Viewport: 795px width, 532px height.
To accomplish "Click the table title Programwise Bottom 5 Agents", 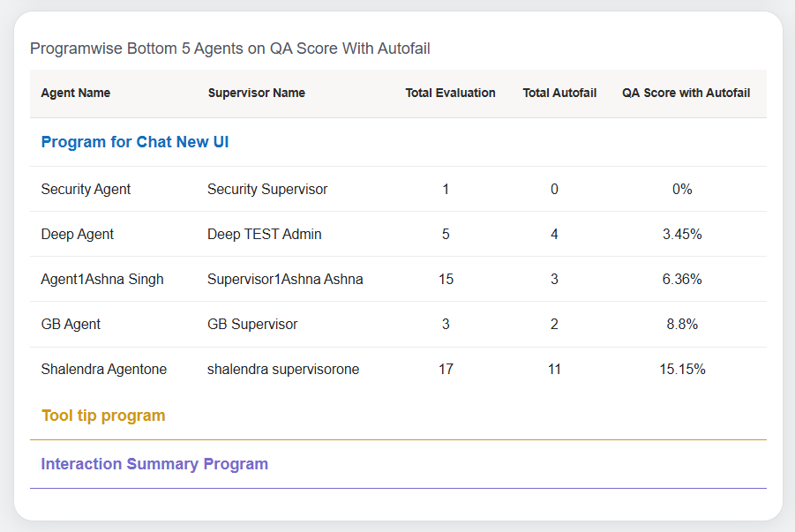I will pos(230,49).
